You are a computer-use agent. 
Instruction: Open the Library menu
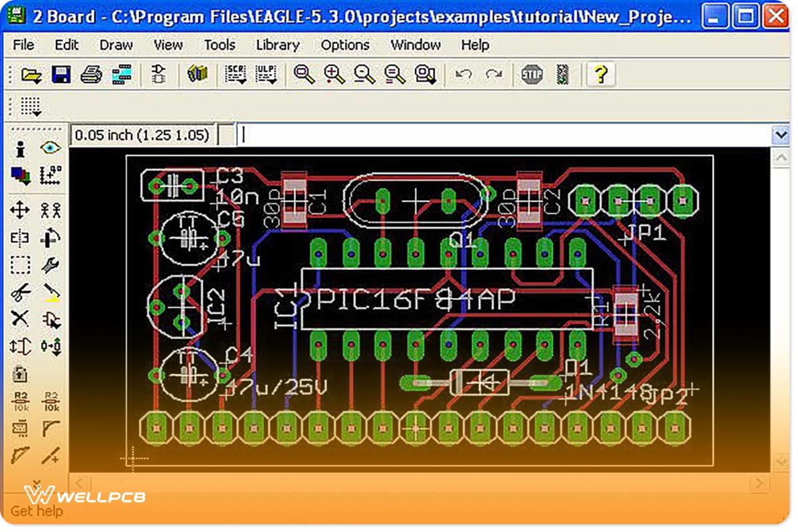pyautogui.click(x=277, y=45)
